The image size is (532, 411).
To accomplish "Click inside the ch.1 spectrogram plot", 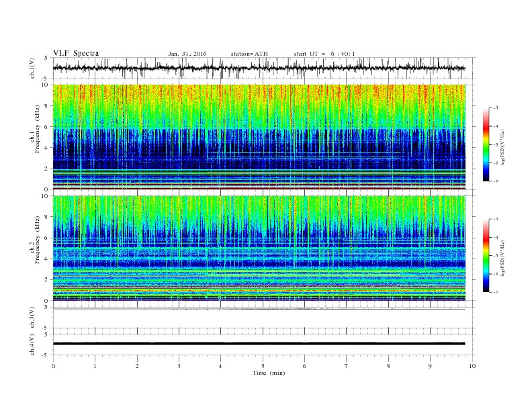I will [x=259, y=137].
